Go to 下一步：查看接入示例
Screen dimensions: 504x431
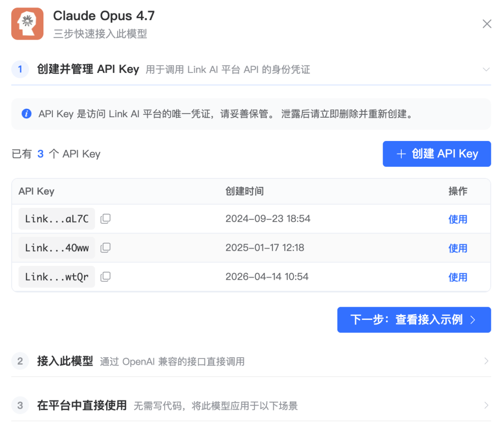point(413,320)
